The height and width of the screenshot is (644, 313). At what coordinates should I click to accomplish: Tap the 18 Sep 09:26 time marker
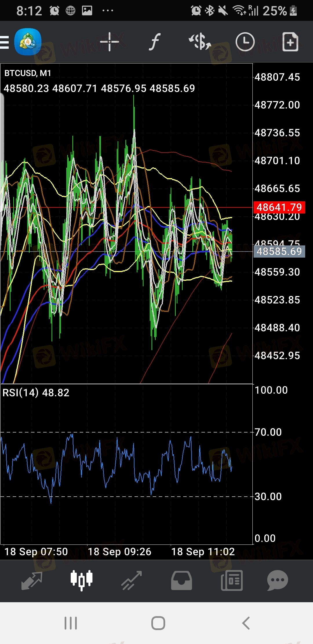[x=119, y=551]
